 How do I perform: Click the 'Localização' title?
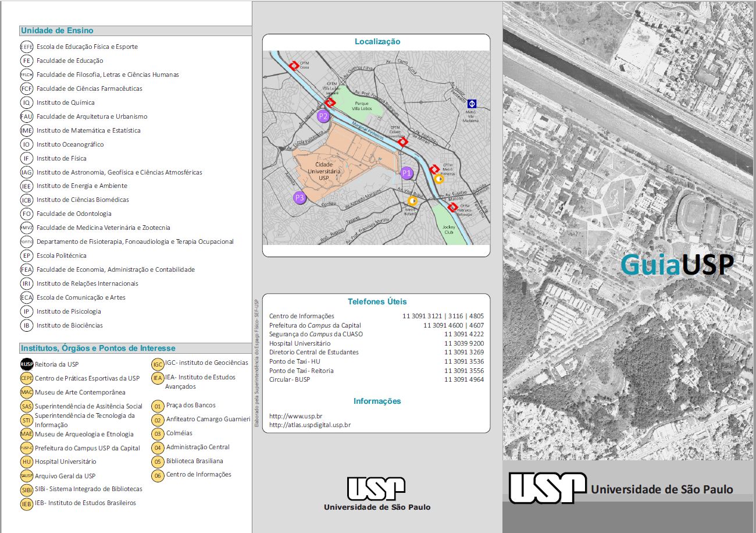pos(377,41)
